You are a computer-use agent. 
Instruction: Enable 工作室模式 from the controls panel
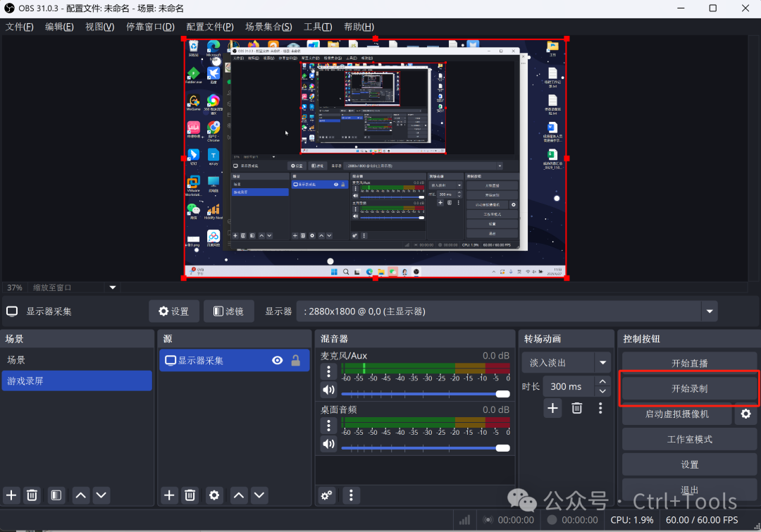(689, 440)
